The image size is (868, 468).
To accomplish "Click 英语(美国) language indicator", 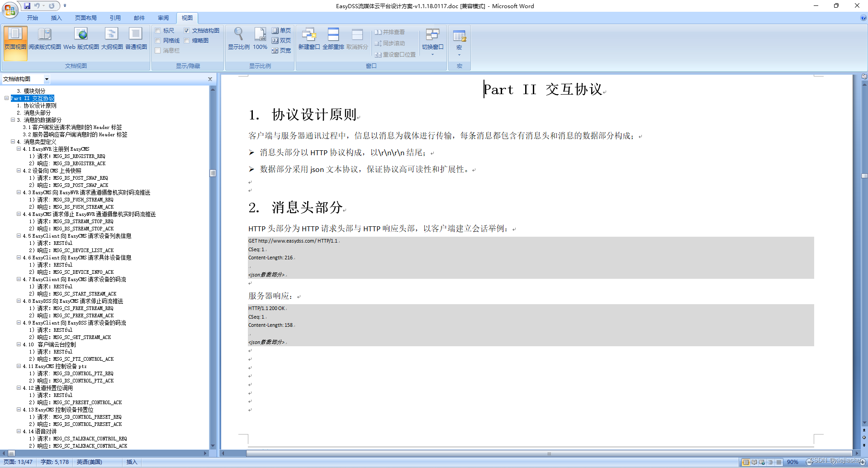I will tap(90, 462).
